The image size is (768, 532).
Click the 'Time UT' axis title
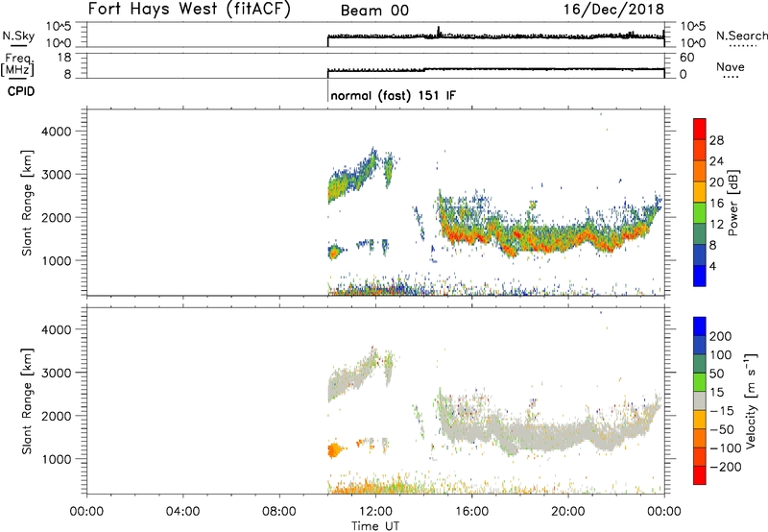pos(375,525)
